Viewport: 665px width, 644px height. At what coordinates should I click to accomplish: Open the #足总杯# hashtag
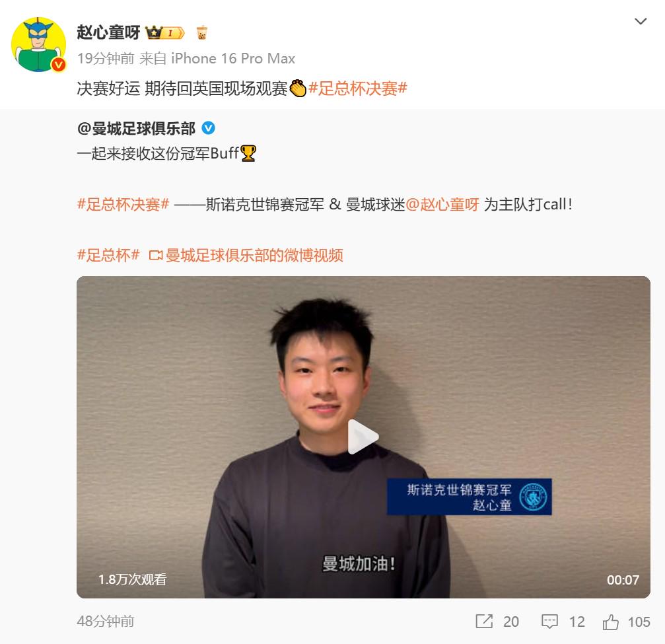[x=108, y=255]
